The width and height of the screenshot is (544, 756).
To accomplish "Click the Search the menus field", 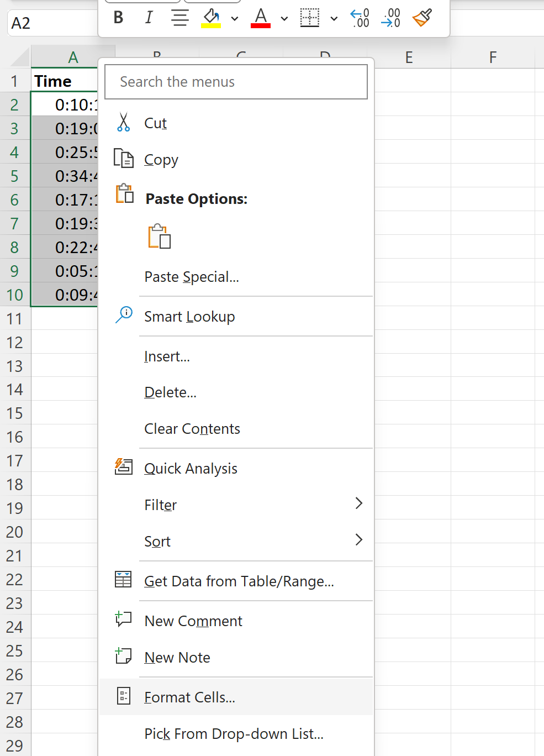I will (236, 82).
